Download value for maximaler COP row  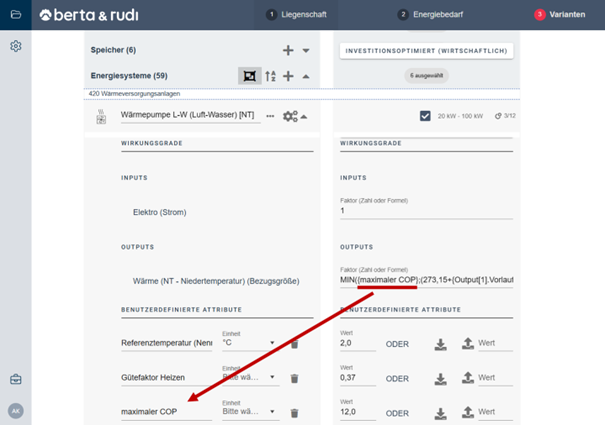[440, 414]
